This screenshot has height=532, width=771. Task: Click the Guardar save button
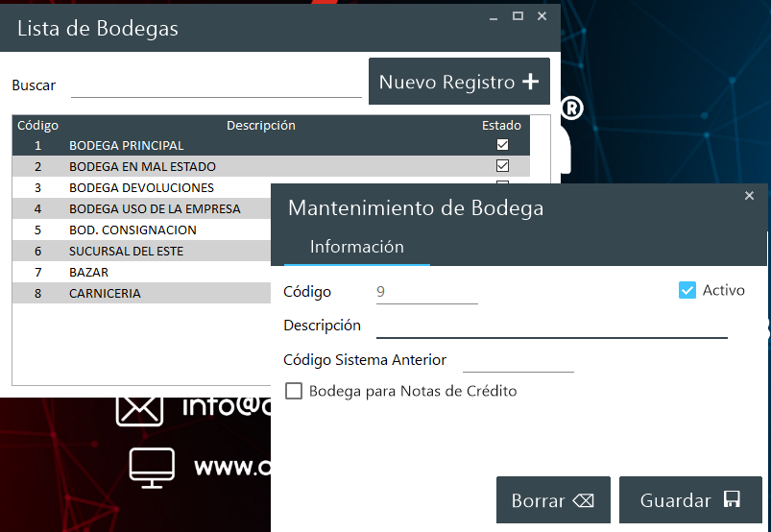(689, 500)
